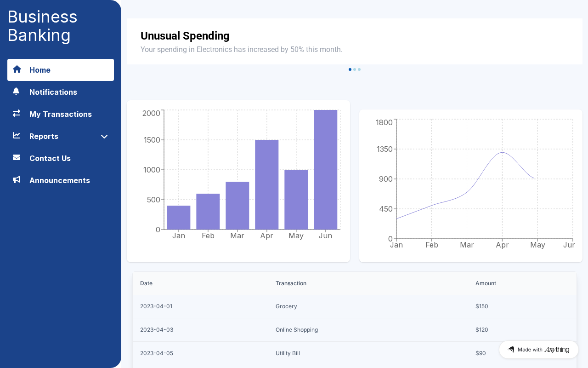588x368 pixels.
Task: Open the Announcements section
Action: [61, 180]
